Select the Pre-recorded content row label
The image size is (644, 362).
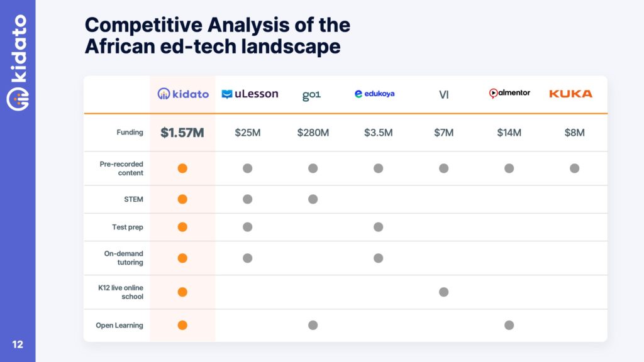[x=121, y=168]
